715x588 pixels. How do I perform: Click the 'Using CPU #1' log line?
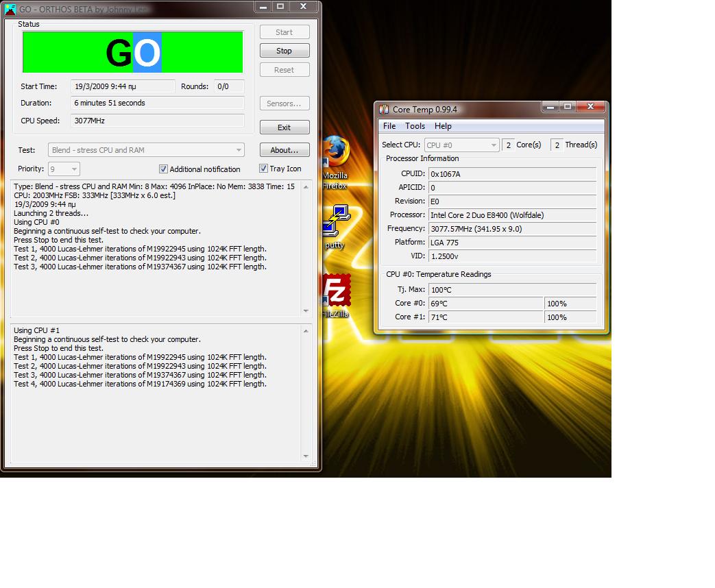coord(36,330)
